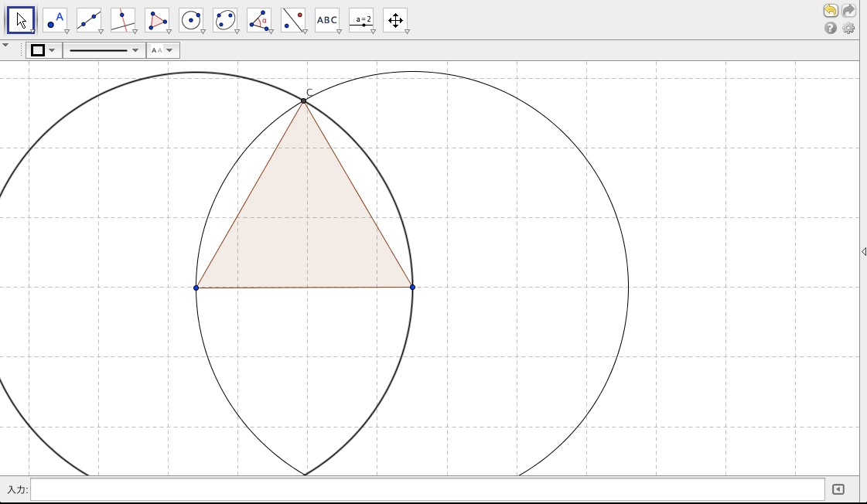
Task: Select the New Point tool
Action: click(x=55, y=20)
